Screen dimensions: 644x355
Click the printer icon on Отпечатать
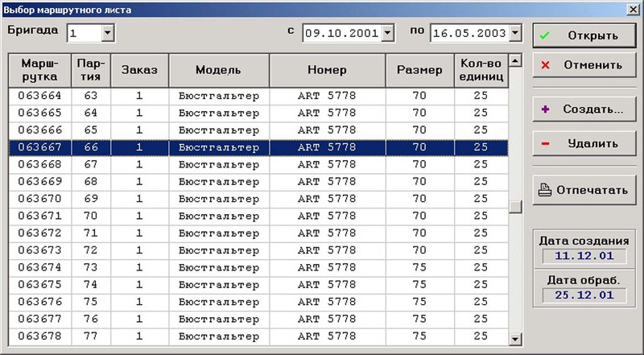(545, 190)
